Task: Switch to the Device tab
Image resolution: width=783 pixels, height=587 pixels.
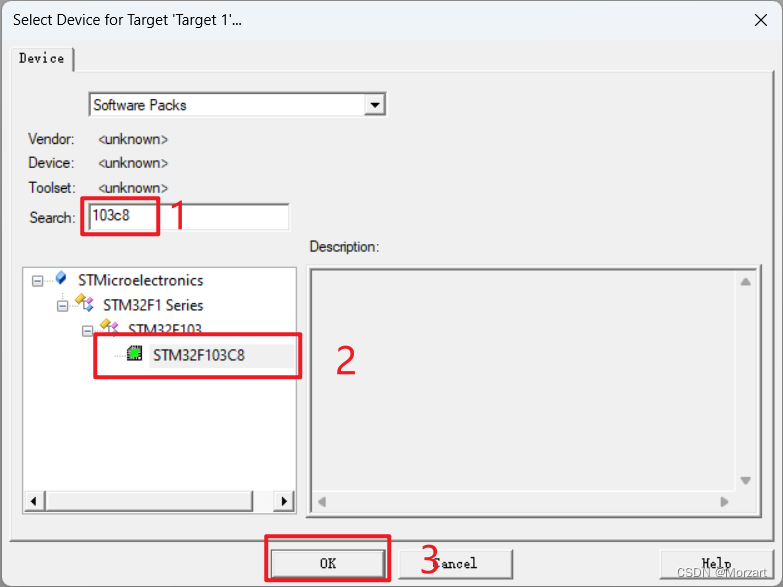Action: click(x=41, y=58)
